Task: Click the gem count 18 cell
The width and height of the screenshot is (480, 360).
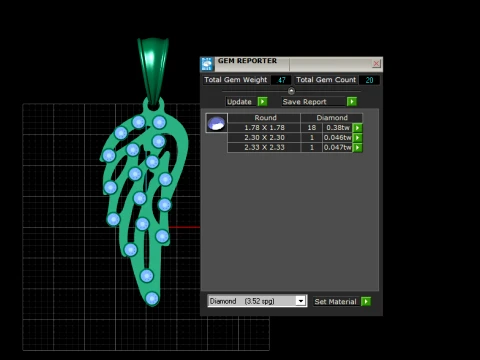Action: 312,128
